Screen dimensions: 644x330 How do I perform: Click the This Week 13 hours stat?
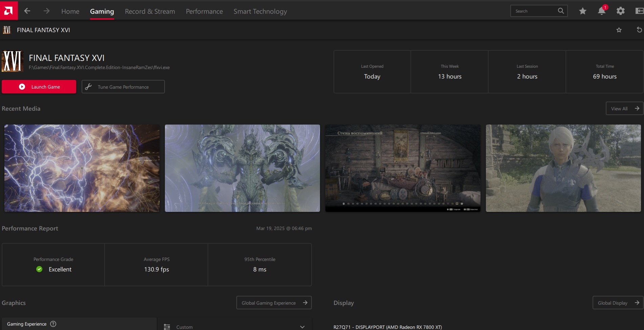450,72
